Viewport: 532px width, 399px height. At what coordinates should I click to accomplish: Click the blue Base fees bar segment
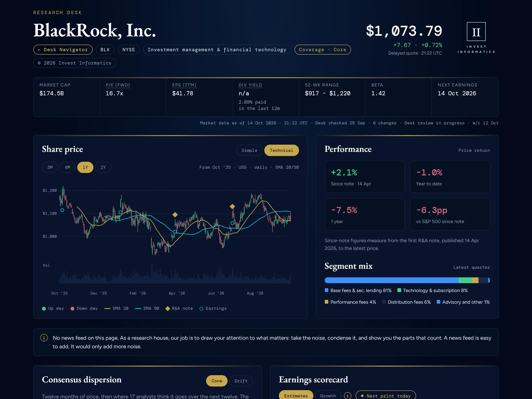point(392,280)
